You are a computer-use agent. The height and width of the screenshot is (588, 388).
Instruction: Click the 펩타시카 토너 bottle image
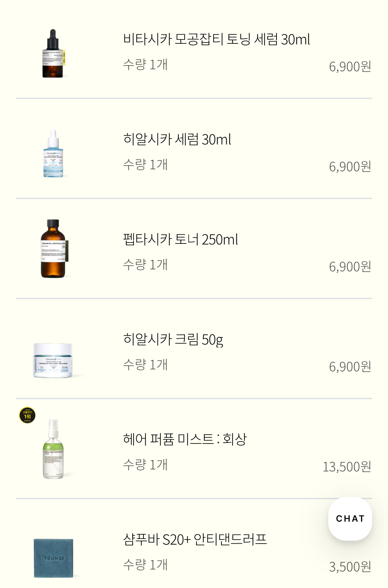click(x=53, y=249)
